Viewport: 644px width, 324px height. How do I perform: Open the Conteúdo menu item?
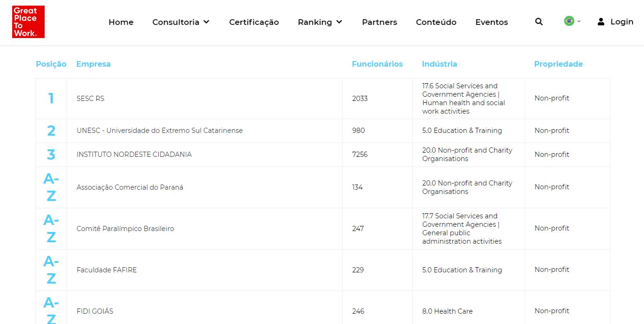tap(436, 22)
